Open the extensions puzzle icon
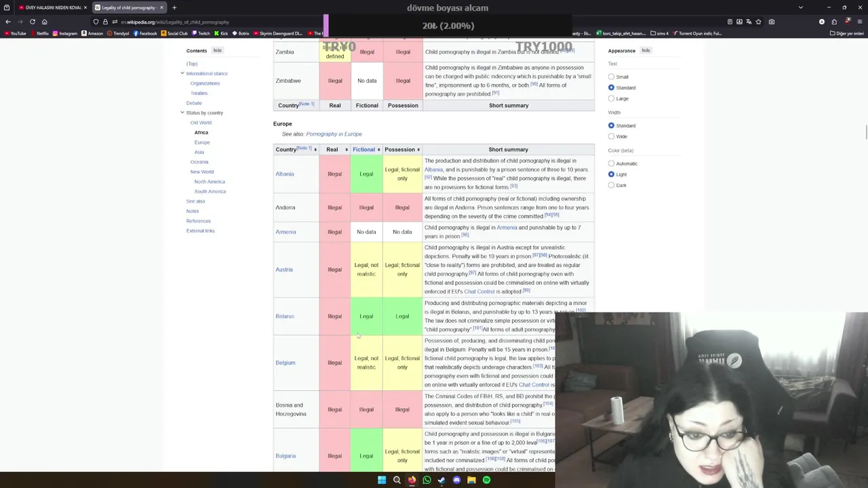Screen dimensions: 868x488 [x=834, y=22]
